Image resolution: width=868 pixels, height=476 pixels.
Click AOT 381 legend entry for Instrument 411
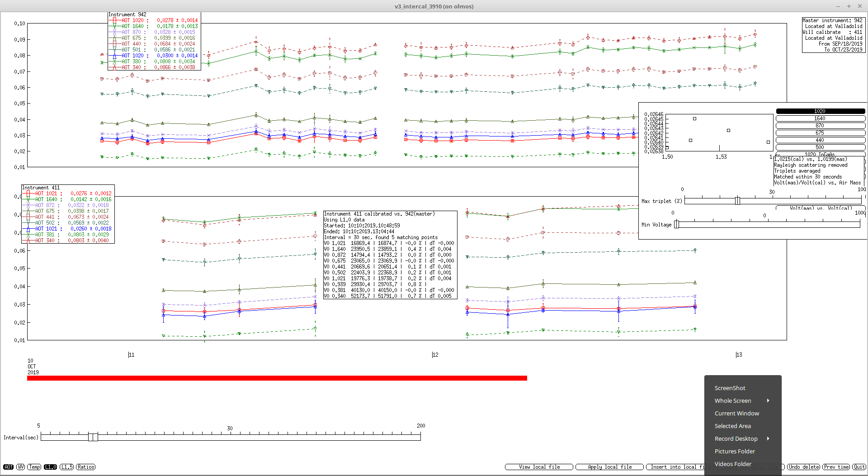pos(67,235)
